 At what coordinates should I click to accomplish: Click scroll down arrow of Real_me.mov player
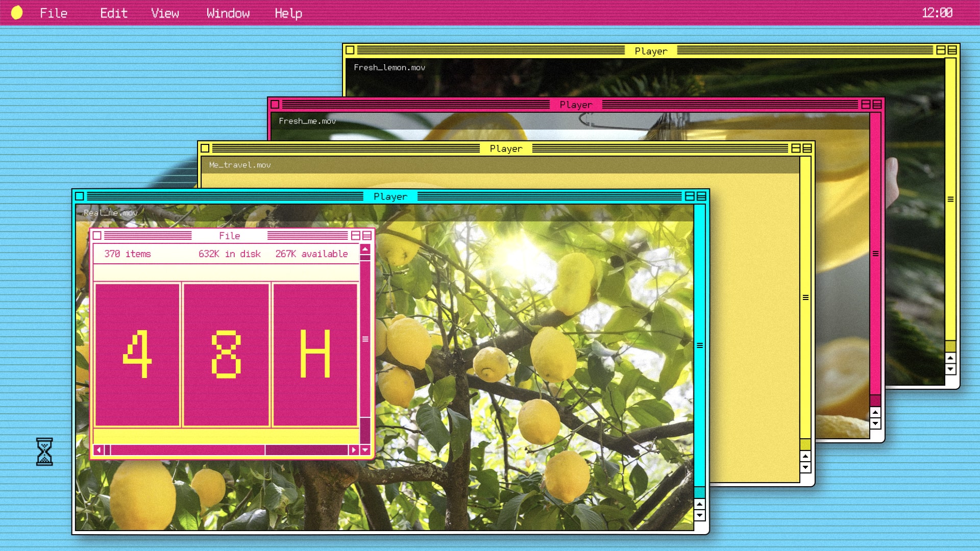pyautogui.click(x=699, y=515)
